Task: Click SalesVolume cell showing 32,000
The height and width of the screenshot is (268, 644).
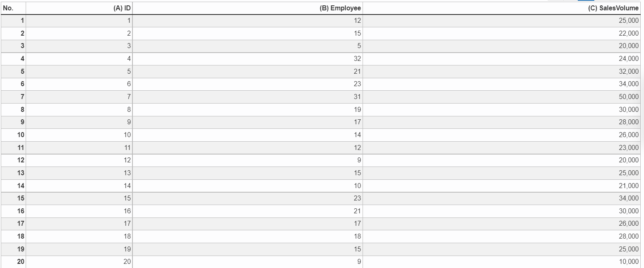Action: coord(502,71)
